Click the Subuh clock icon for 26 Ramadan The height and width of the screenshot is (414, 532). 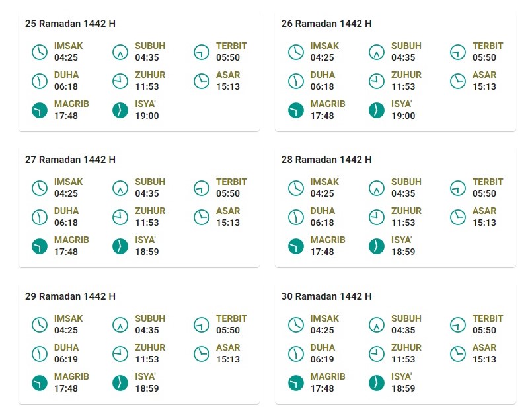coord(377,52)
